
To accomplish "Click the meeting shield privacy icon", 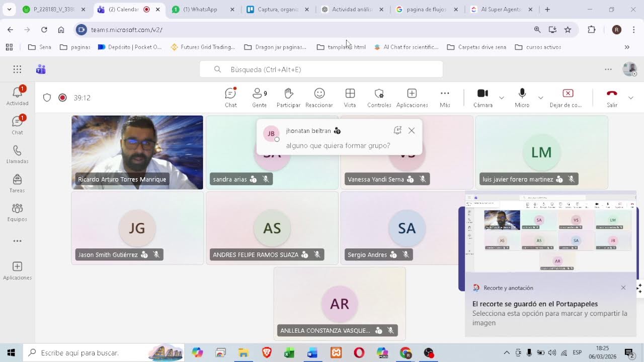I will 47,98.
